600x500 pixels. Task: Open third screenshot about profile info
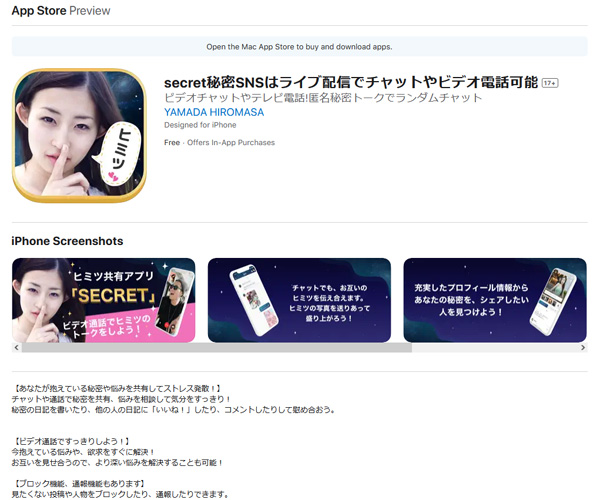click(495, 300)
